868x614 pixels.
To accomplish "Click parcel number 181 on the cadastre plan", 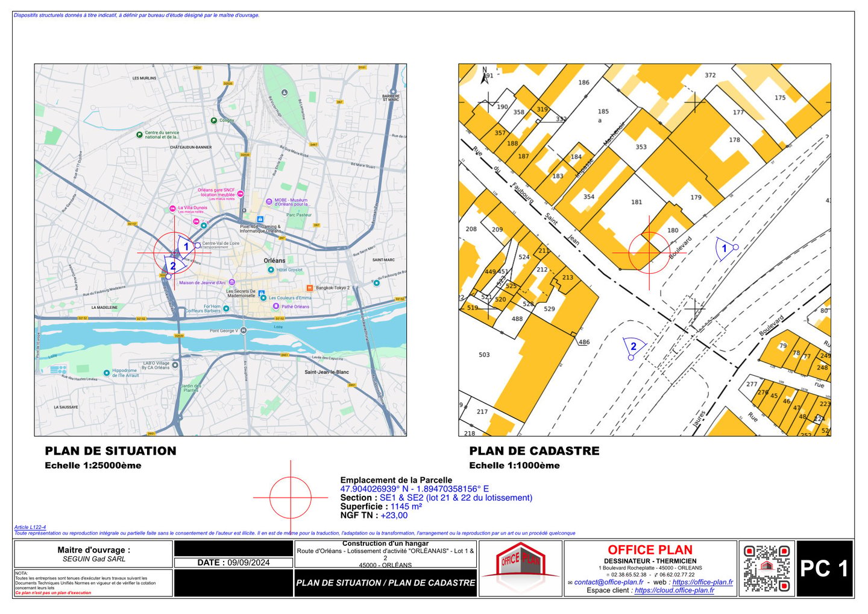I will [x=637, y=202].
